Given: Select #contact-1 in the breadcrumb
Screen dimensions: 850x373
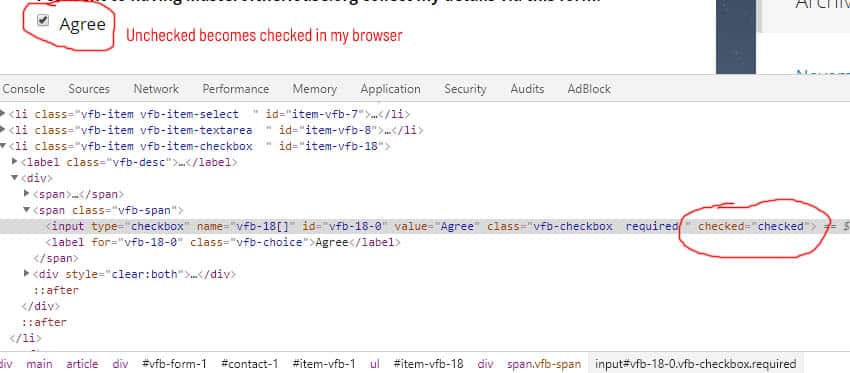Looking at the screenshot, I should pos(250,364).
